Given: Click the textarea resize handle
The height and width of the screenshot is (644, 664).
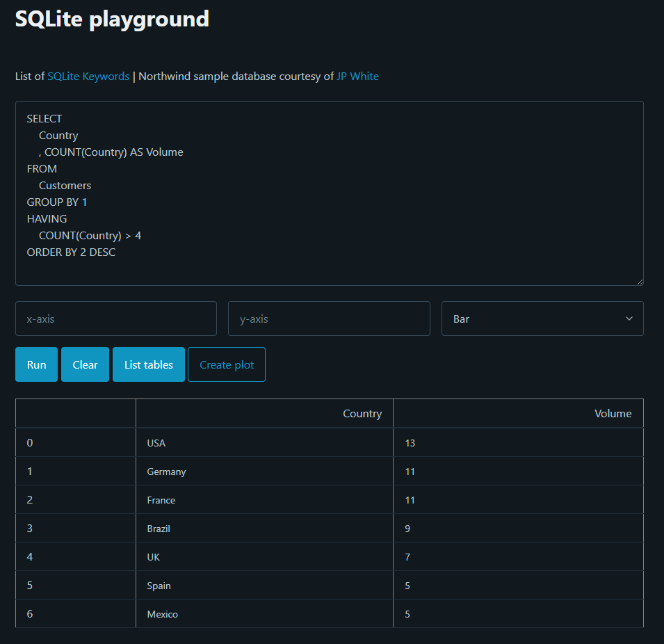Looking at the screenshot, I should (x=640, y=280).
